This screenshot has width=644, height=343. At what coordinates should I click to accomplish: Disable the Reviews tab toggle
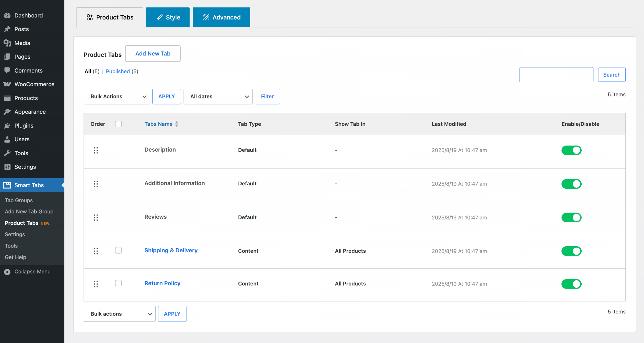pos(571,218)
